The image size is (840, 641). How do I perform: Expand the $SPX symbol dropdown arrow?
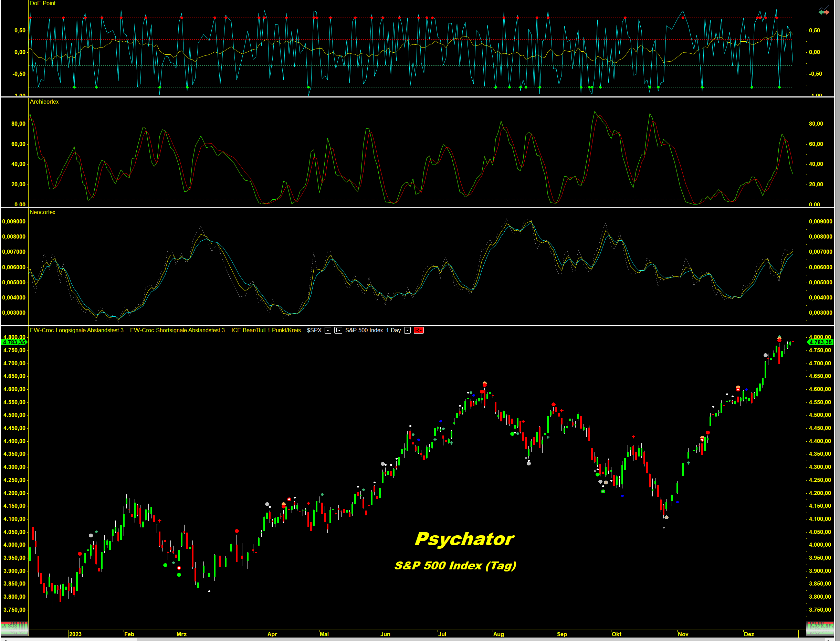point(328,330)
